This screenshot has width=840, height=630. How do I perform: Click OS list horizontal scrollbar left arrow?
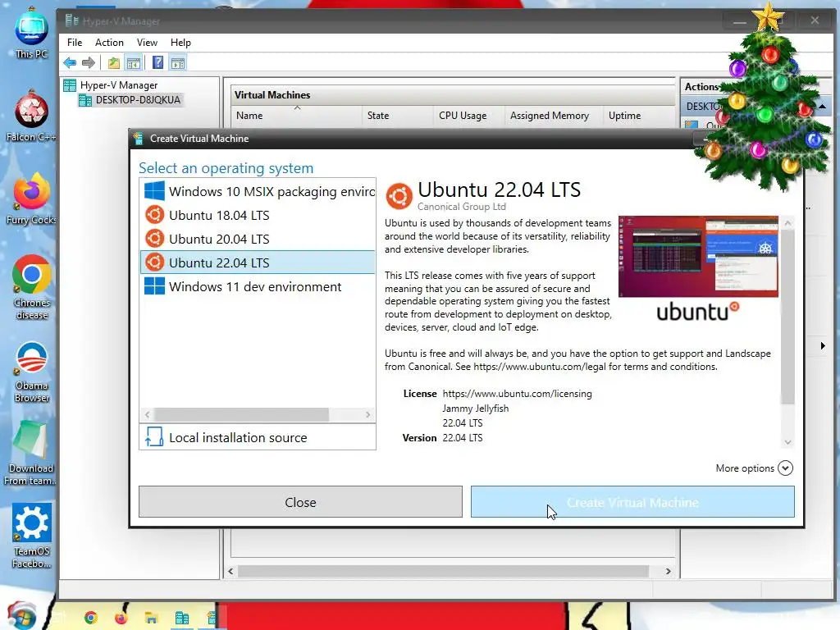pyautogui.click(x=148, y=414)
